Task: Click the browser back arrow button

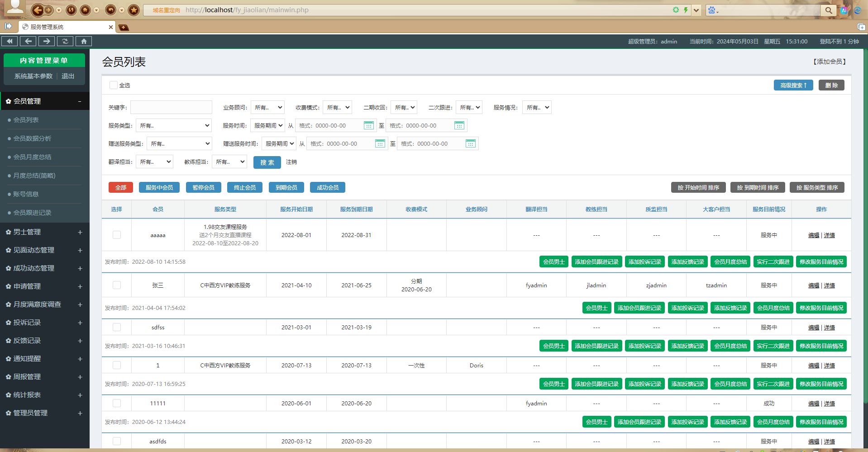Action: 38,10
